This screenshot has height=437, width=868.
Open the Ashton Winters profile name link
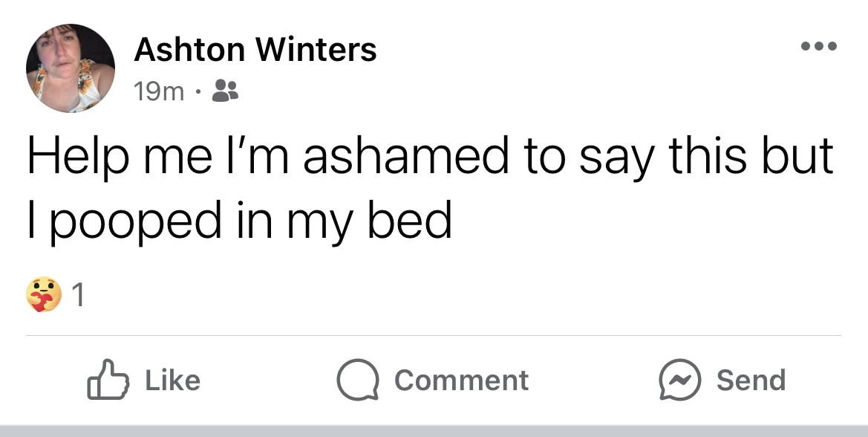[255, 51]
